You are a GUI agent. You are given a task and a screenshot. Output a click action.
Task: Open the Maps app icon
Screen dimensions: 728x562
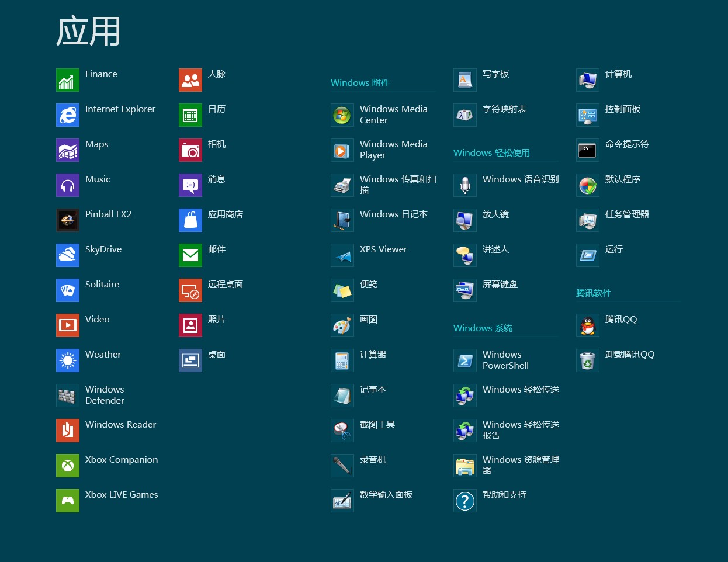coord(68,150)
